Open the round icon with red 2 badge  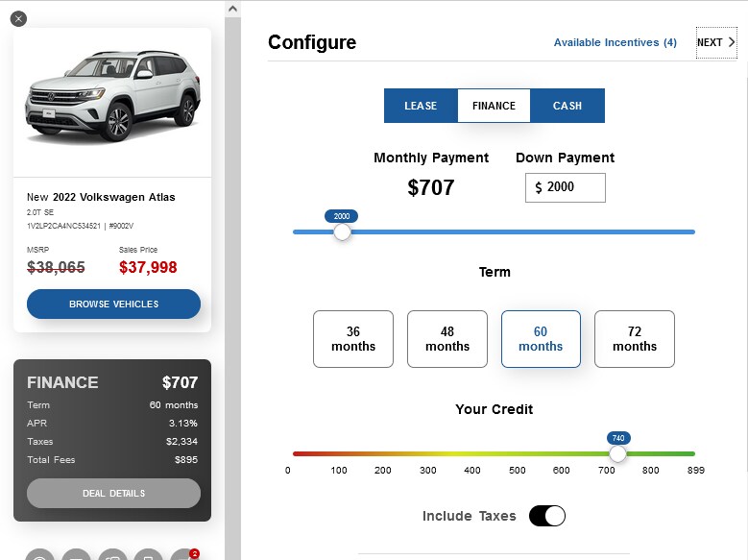186,555
